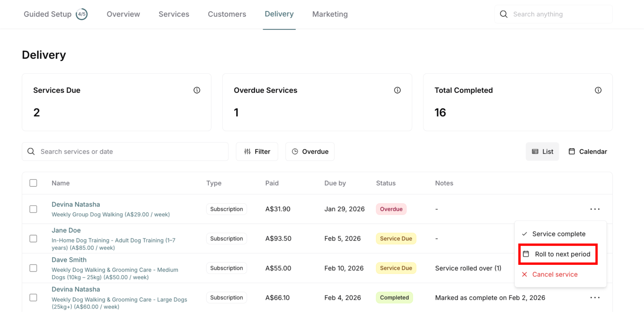Screen dimensions: 644x312
Task: Open the actions menu for the Completed row
Action: coord(595,298)
